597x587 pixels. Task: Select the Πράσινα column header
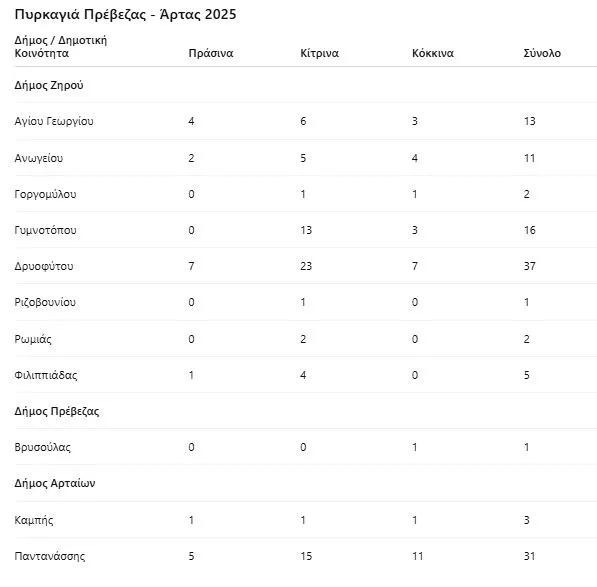pyautogui.click(x=211, y=53)
